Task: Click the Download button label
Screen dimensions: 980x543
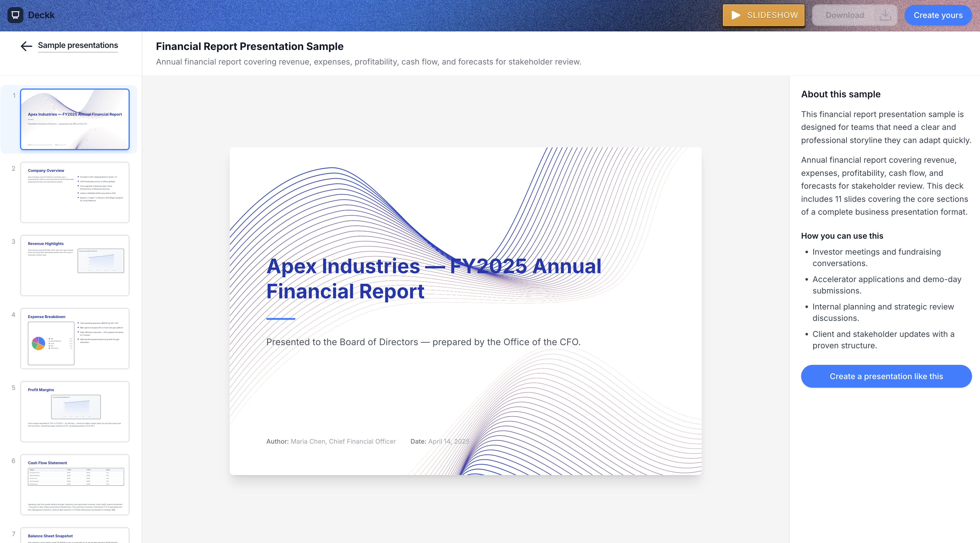Action: pos(845,15)
